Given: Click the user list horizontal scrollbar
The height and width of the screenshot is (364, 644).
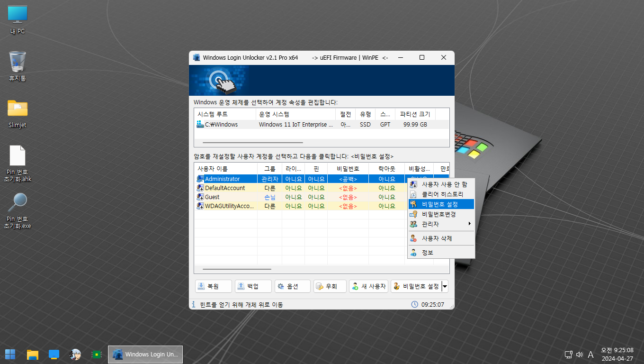Looking at the screenshot, I should (237, 269).
